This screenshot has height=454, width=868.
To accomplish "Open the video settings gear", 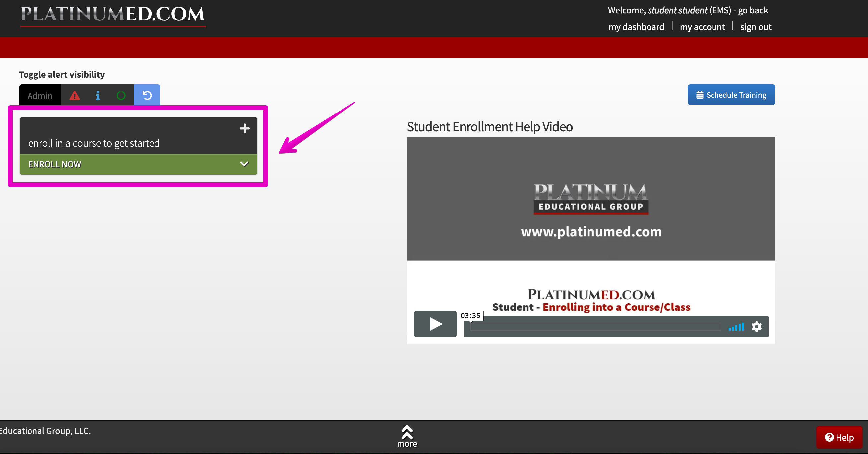I will tap(756, 327).
